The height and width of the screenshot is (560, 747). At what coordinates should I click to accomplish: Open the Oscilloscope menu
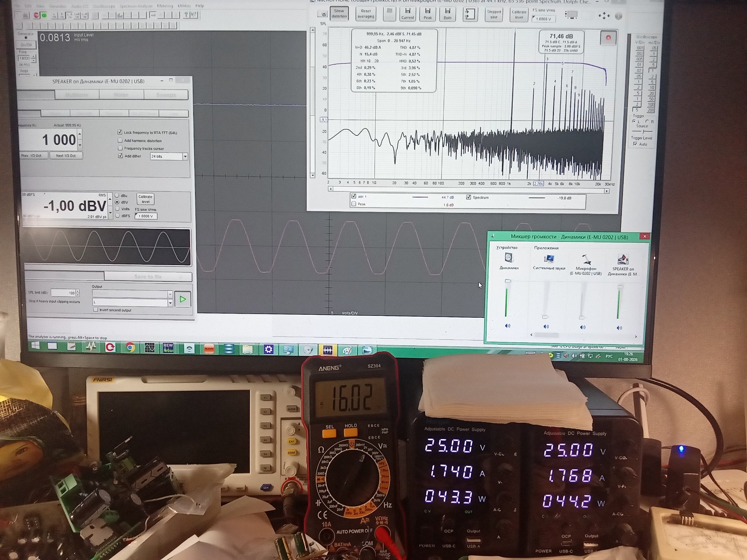(104, 6)
